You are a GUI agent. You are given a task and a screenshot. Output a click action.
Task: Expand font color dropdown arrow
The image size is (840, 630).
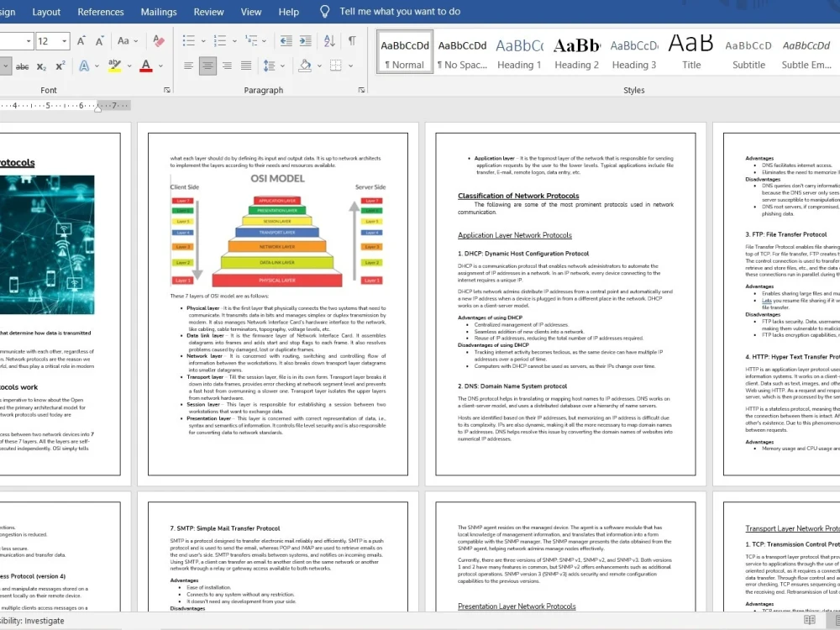pyautogui.click(x=160, y=66)
